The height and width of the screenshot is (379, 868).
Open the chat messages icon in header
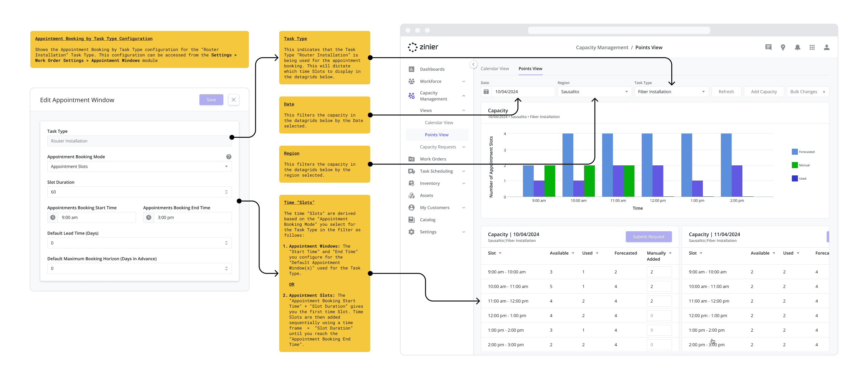(768, 48)
